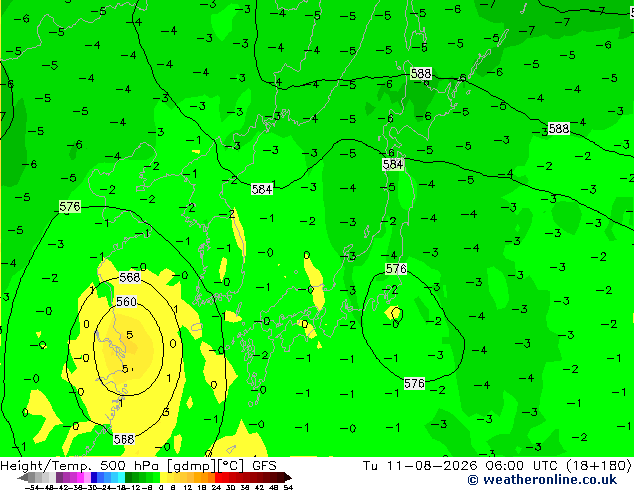Click the chart title Height/Temp. 500 hPa
634x490 pixels.
tap(82, 466)
